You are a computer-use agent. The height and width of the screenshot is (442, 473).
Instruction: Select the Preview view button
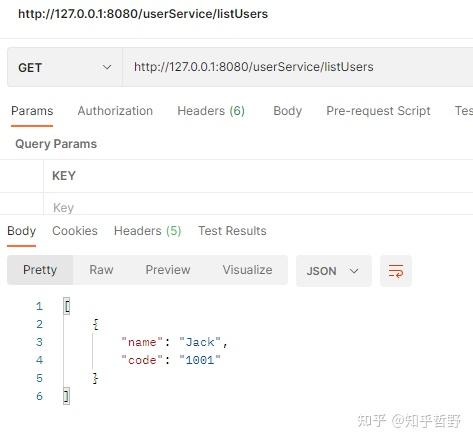coord(168,270)
